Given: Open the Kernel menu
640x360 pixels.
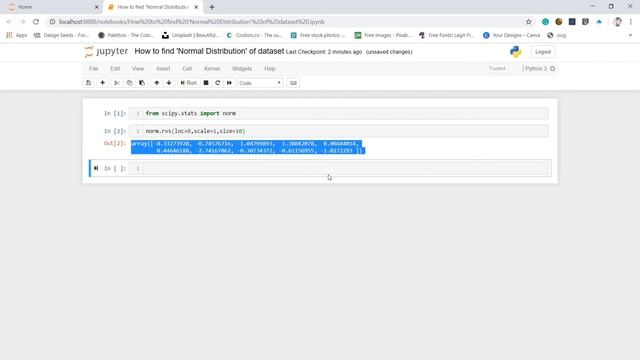Looking at the screenshot, I should [x=212, y=69].
